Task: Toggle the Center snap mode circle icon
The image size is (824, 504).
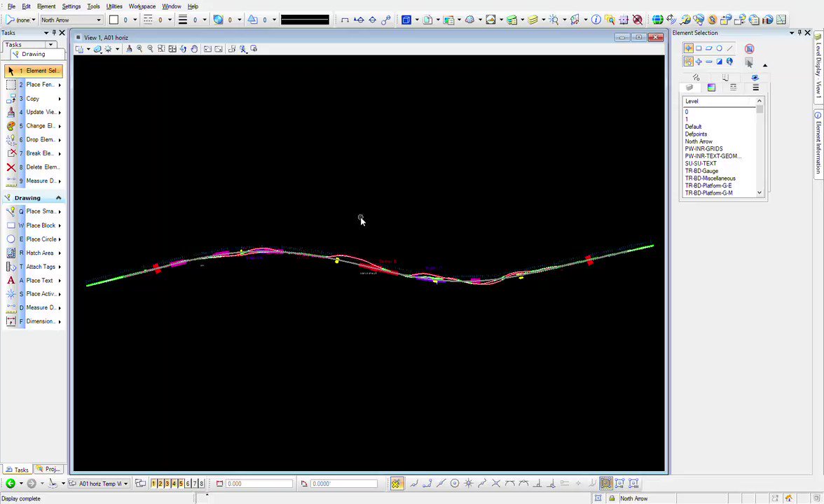Action: coord(455,484)
